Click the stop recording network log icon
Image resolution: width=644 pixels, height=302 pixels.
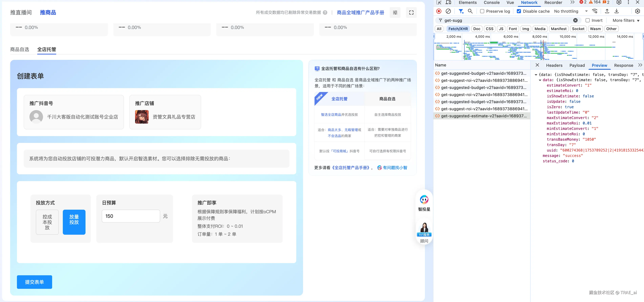pyautogui.click(x=438, y=11)
